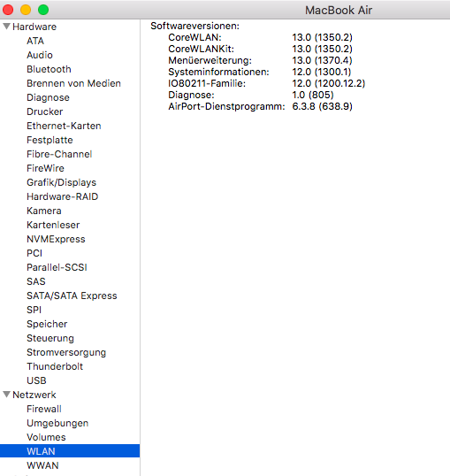Image resolution: width=450 pixels, height=476 pixels.
Task: Show Thunderbolt information
Action: [x=55, y=366]
